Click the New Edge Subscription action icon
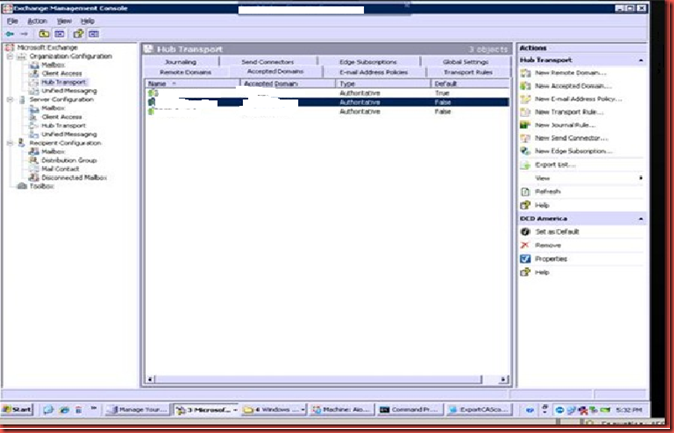 point(525,151)
